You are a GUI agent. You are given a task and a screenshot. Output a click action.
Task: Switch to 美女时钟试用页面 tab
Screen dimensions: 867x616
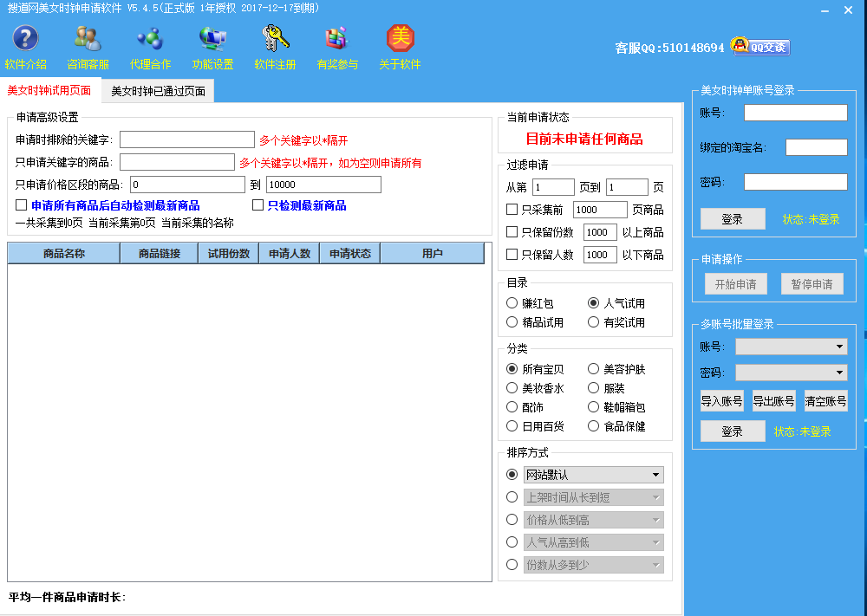[x=49, y=90]
